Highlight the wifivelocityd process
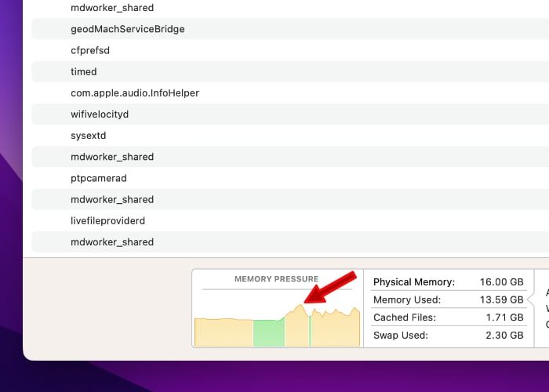 pos(100,114)
